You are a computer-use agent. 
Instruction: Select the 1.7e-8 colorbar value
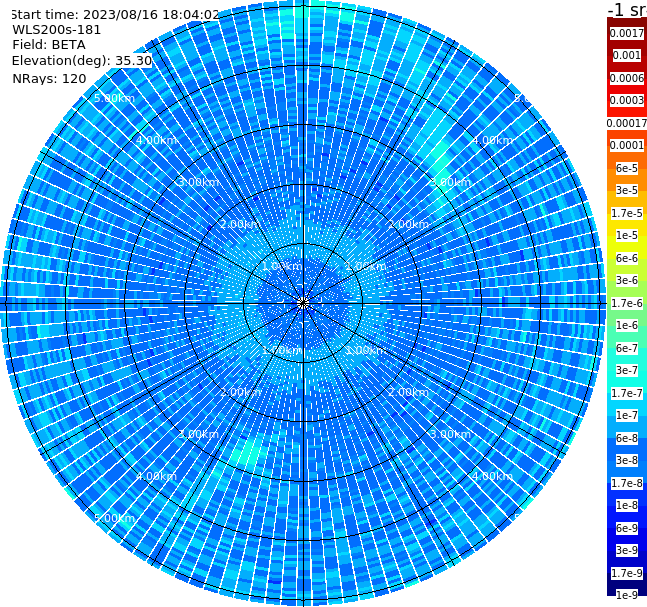(627, 483)
